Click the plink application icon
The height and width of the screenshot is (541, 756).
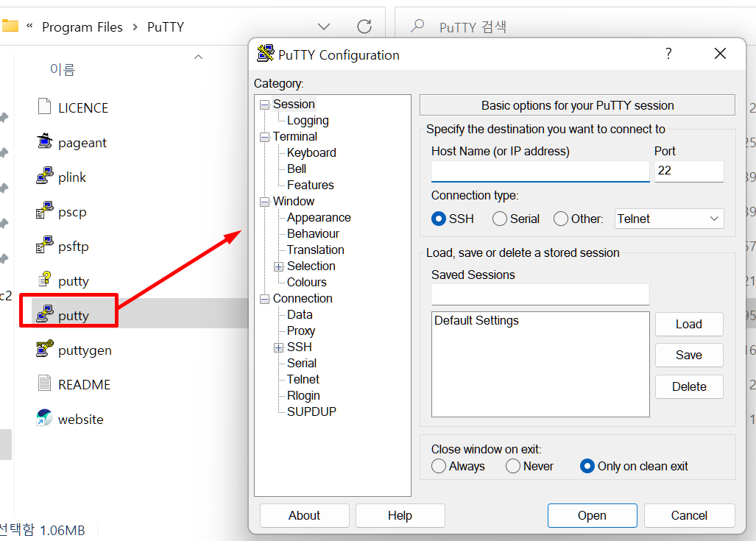[44, 176]
